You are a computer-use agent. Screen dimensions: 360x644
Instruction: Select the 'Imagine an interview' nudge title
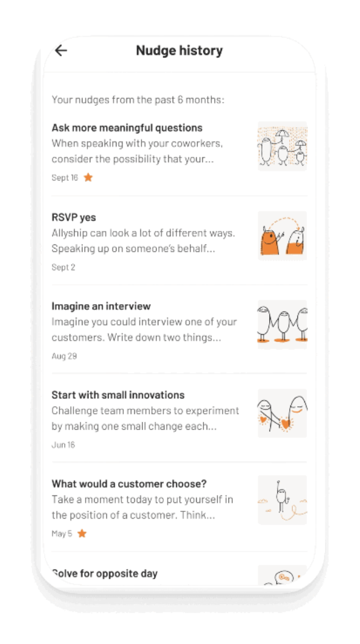click(x=101, y=306)
